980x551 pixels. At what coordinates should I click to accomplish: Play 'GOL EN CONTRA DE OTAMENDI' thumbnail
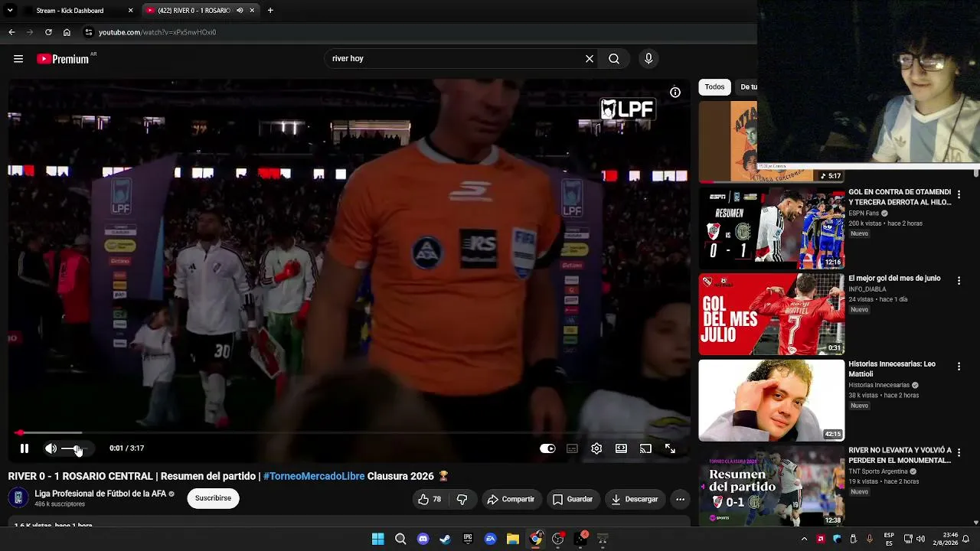click(x=772, y=228)
